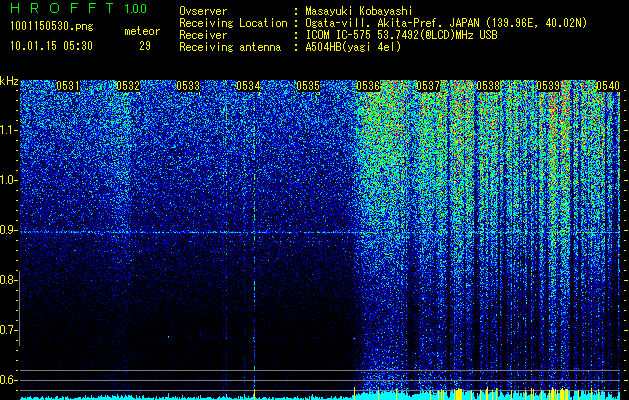The width and height of the screenshot is (629, 400).
Task: Click the 0538 time marker
Action: (x=488, y=86)
